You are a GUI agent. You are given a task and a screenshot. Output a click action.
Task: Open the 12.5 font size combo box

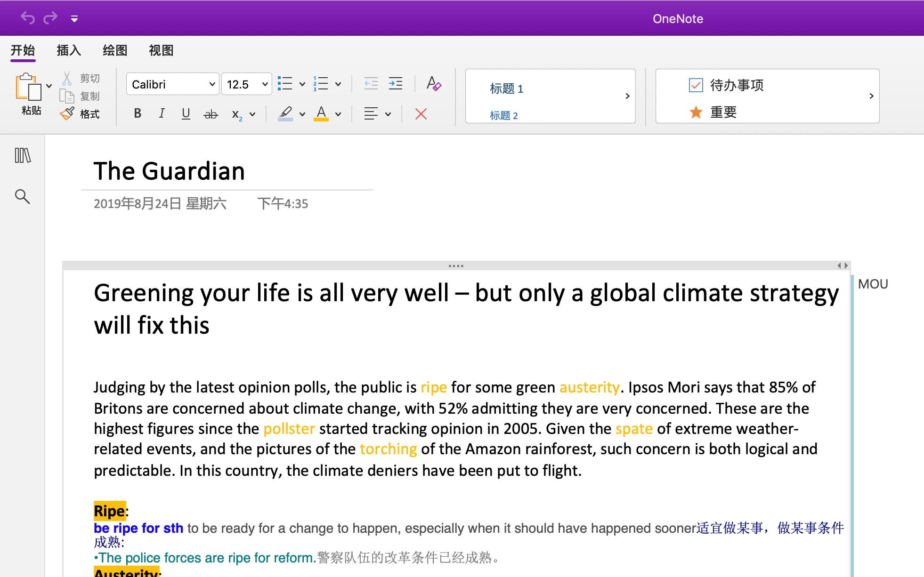coord(247,84)
